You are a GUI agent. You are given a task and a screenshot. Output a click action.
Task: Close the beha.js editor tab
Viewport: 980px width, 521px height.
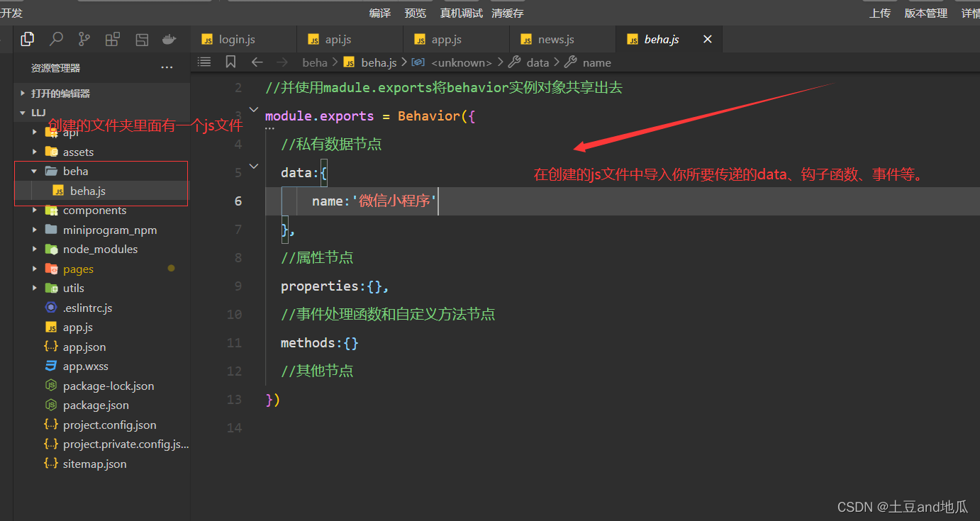[707, 40]
